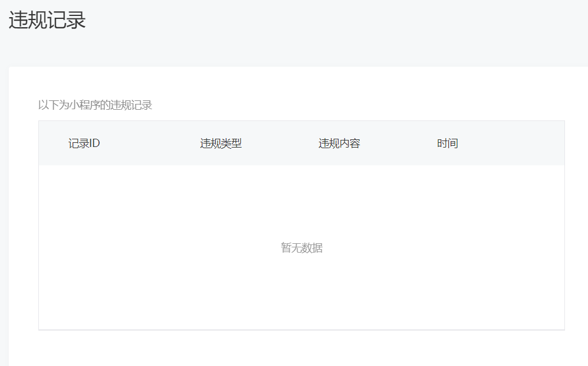Click the 时间 column header
The width and height of the screenshot is (588, 366).
click(x=448, y=143)
